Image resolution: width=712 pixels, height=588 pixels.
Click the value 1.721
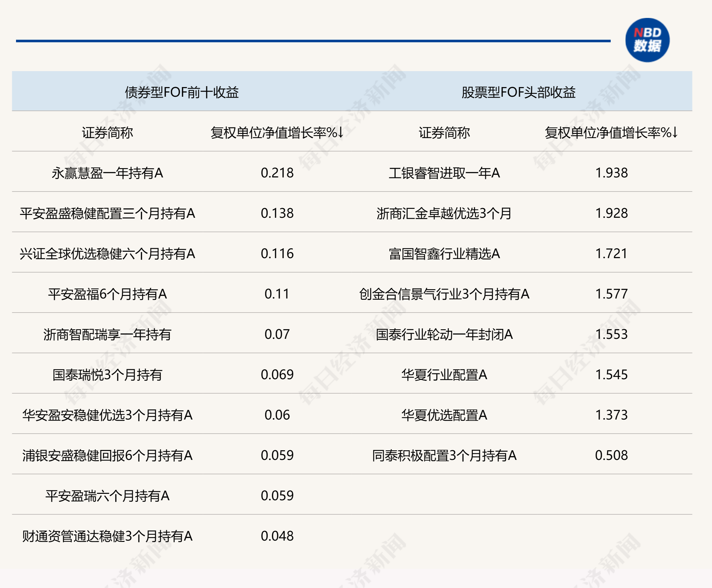[x=611, y=253]
